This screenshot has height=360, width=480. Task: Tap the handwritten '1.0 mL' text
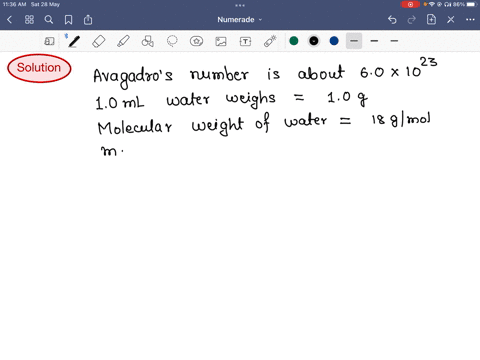coord(120,103)
